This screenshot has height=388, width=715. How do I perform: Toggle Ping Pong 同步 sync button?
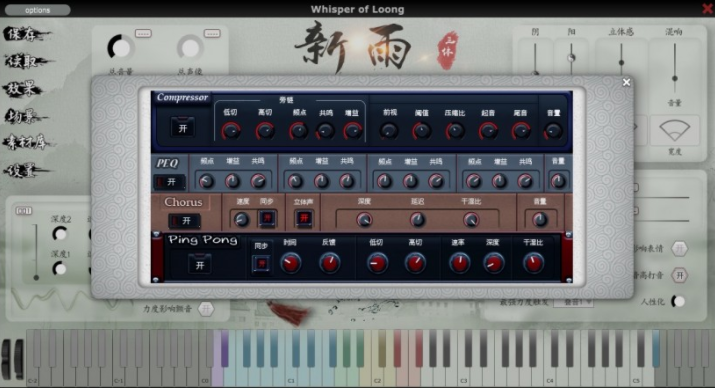tap(261, 264)
